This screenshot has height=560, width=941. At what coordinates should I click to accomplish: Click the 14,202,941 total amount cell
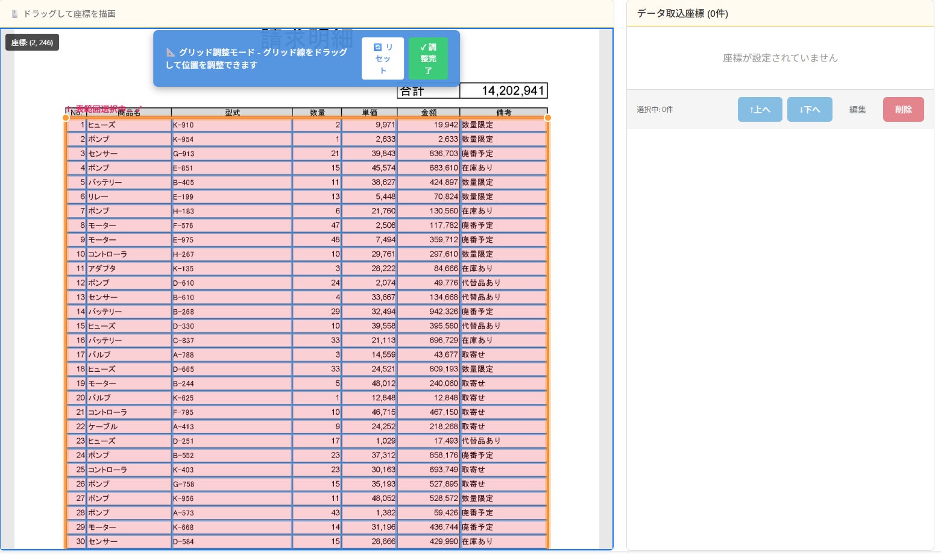coord(503,91)
